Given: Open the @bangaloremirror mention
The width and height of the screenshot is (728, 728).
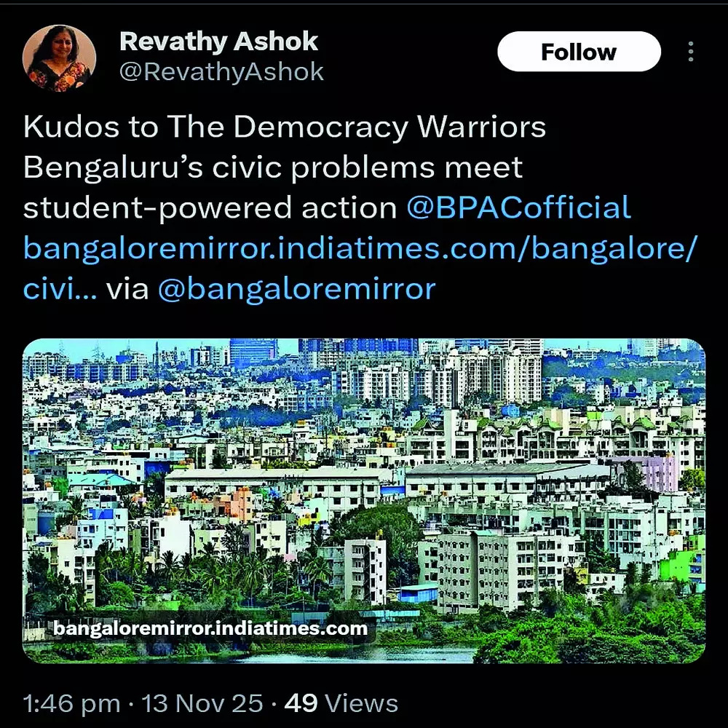Looking at the screenshot, I should (297, 289).
